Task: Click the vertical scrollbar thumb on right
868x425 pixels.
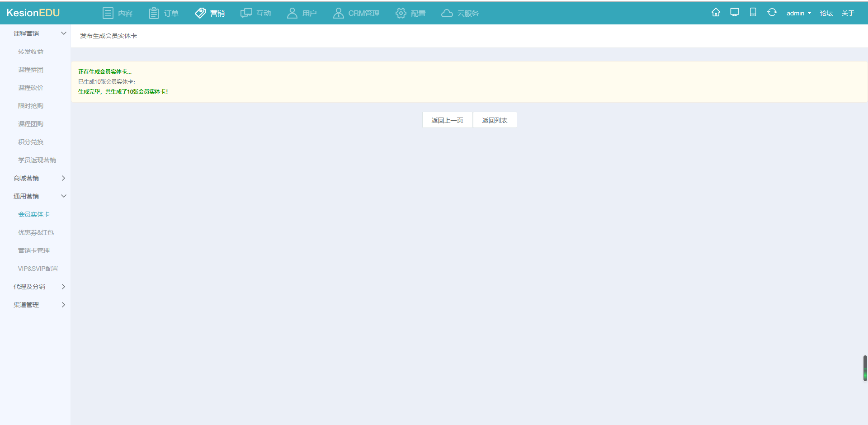Action: pos(865,368)
